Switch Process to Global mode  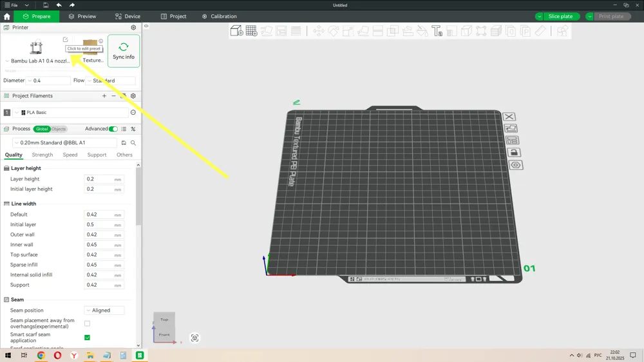tap(42, 129)
